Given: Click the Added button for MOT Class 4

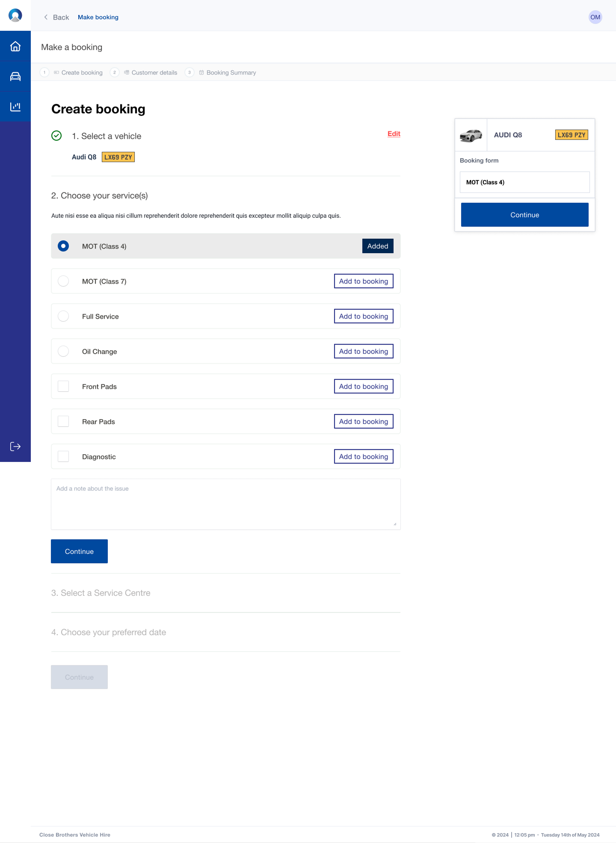Looking at the screenshot, I should (x=378, y=246).
